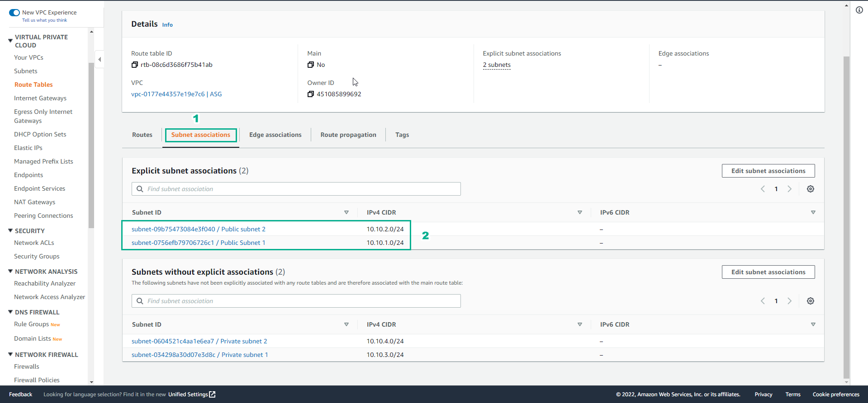
Task: Open Elastic IPs in sidebar
Action: (28, 148)
